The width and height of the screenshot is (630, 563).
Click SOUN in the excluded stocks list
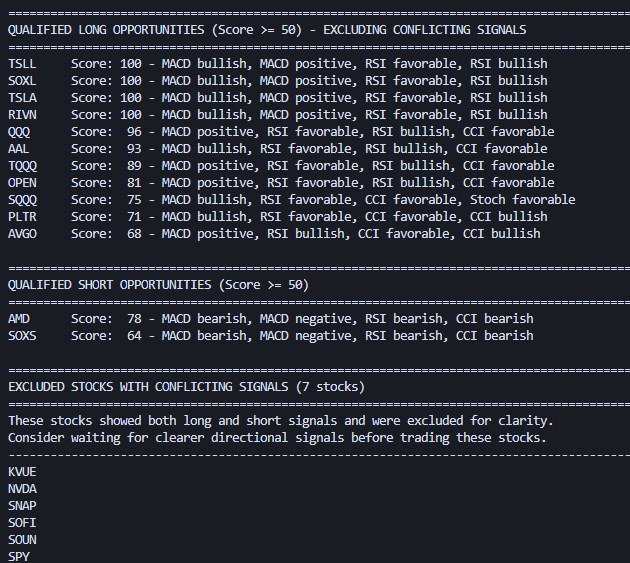click(22, 540)
